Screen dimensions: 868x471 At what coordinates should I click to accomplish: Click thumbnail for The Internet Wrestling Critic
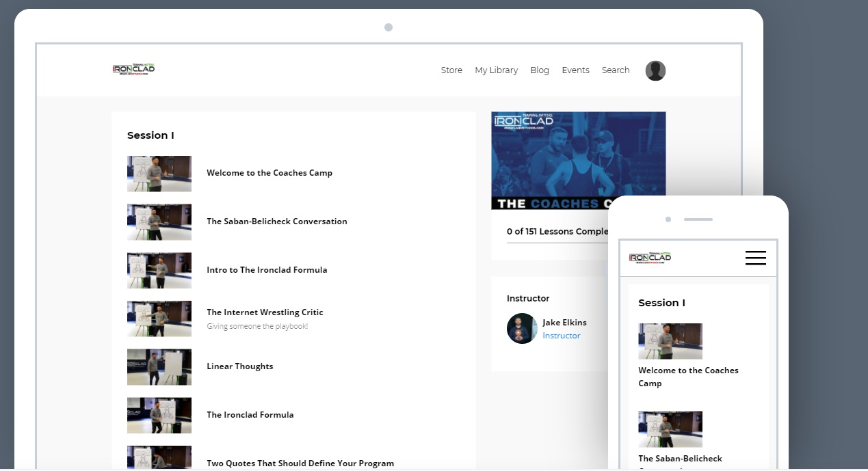click(x=159, y=319)
